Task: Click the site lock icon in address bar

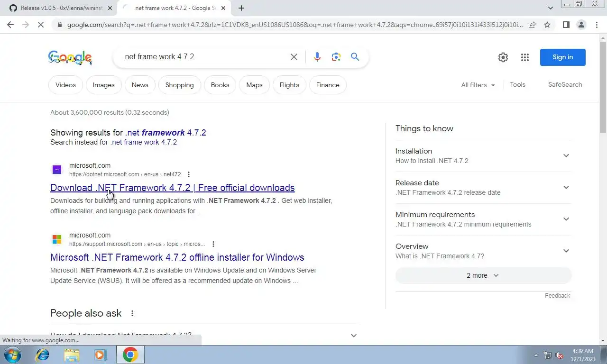Action: point(59,25)
